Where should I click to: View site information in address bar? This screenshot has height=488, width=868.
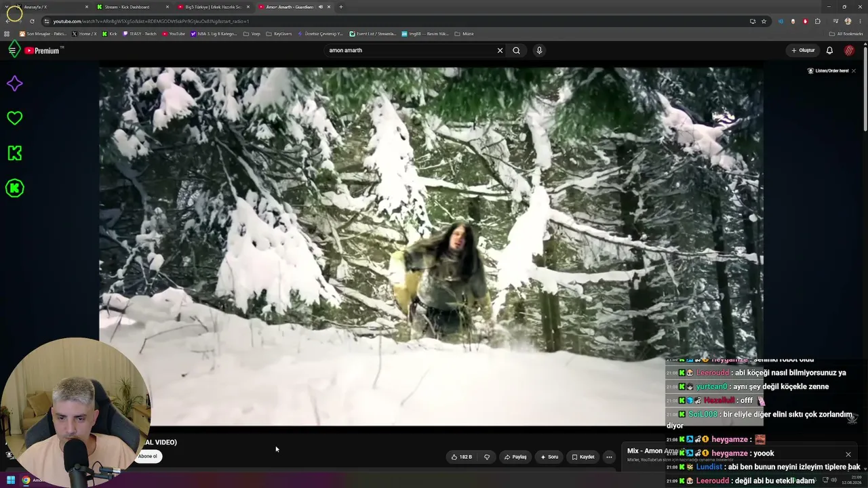click(46, 21)
